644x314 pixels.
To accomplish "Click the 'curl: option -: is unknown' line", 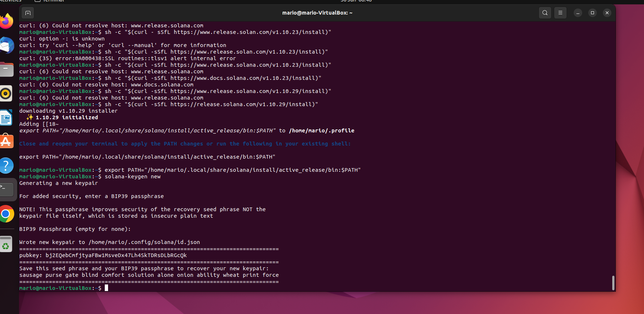I will tap(62, 39).
